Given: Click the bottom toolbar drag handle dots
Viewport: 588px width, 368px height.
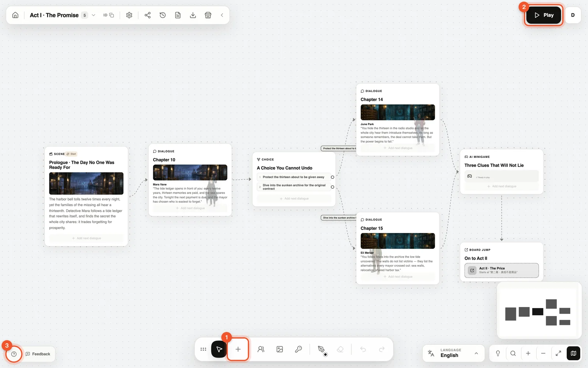Looking at the screenshot, I should [x=203, y=349].
